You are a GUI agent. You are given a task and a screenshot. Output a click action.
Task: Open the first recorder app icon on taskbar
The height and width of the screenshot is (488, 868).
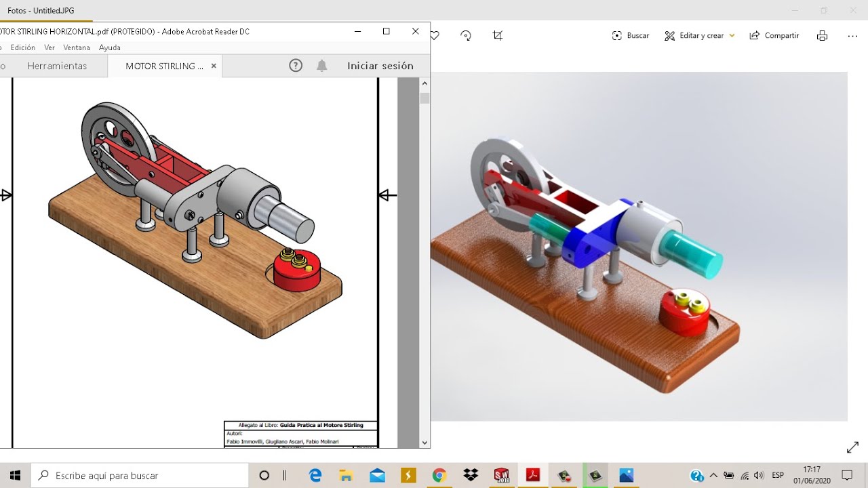tap(564, 475)
